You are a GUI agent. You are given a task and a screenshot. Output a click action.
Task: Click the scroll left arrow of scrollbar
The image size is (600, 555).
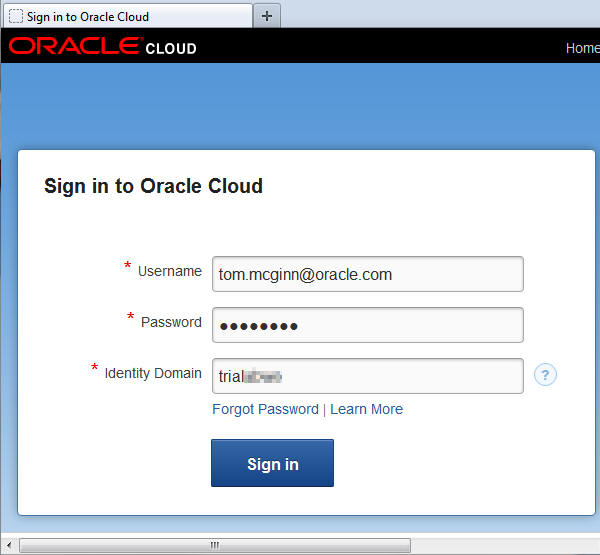coord(9,545)
